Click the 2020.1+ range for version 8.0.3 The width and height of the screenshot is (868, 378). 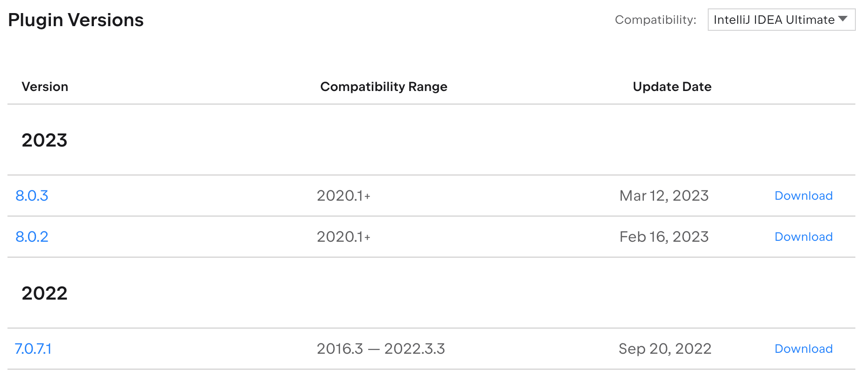[x=343, y=196]
